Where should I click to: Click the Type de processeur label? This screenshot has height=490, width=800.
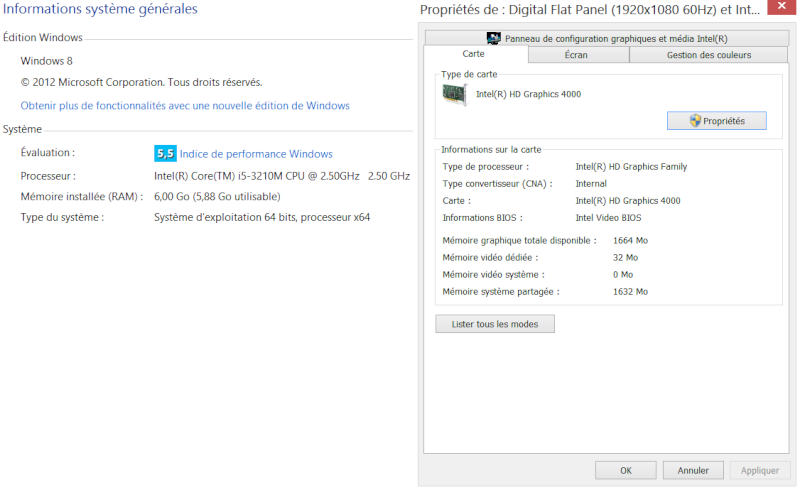486,166
